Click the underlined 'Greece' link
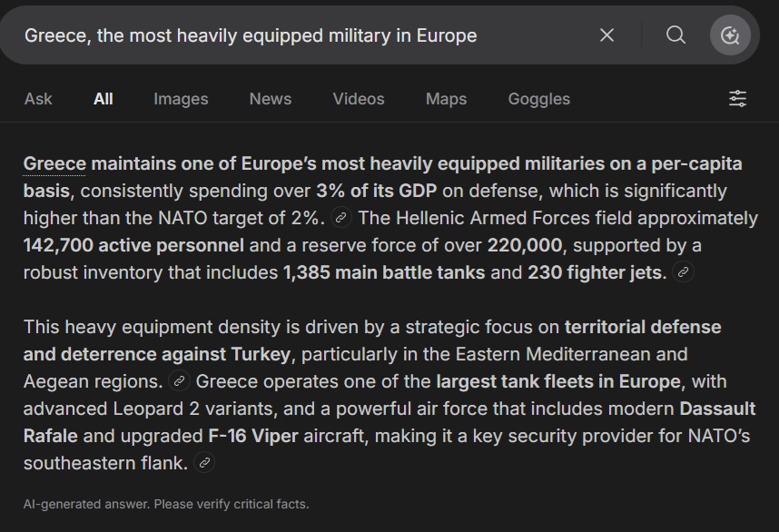 (x=54, y=164)
